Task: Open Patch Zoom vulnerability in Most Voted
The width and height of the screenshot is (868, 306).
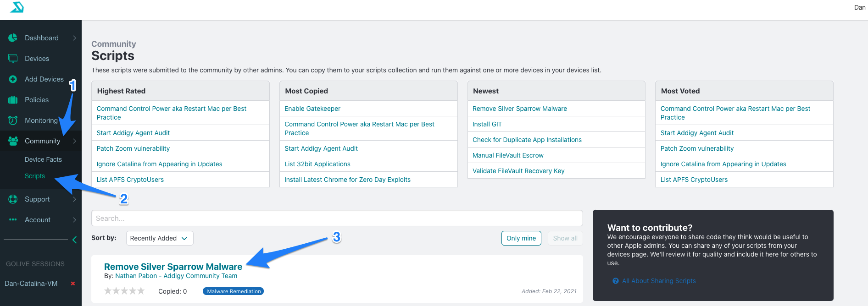Action: pyautogui.click(x=697, y=148)
